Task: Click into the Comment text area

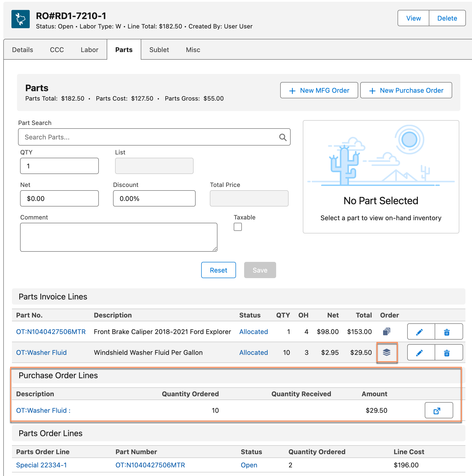Action: (x=119, y=237)
